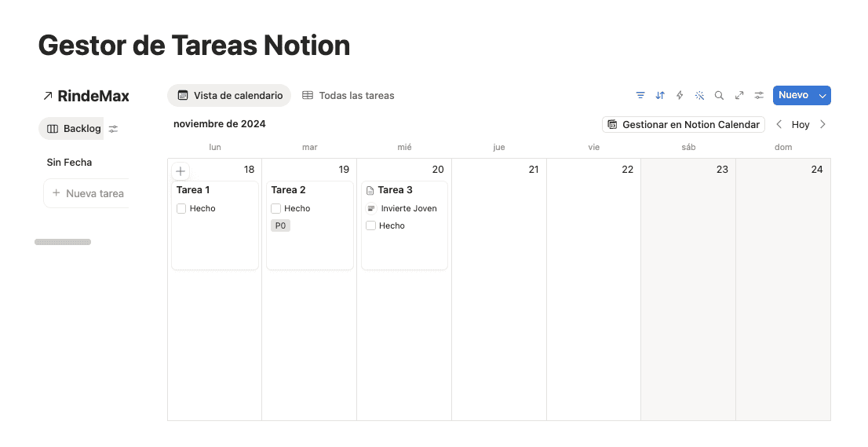The image size is (868, 447).
Task: Click Nueva tarea in Sin Fecha
Action: click(x=87, y=193)
